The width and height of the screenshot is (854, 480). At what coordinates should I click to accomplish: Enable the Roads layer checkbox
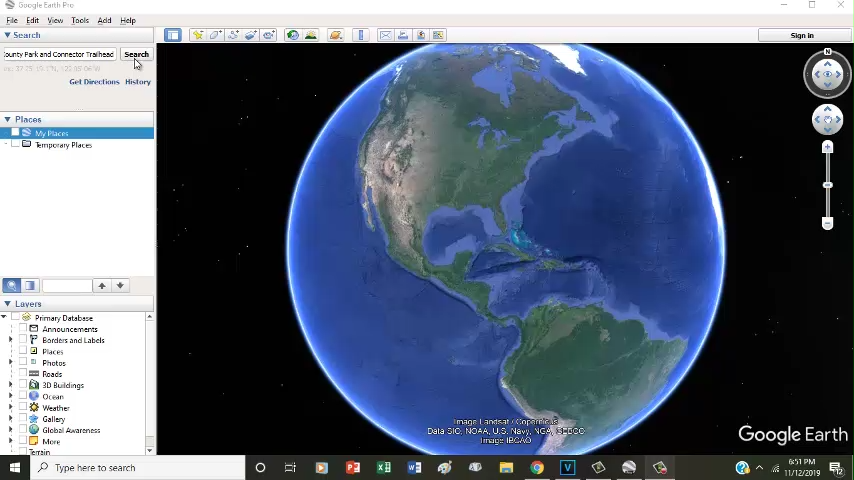pyautogui.click(x=23, y=373)
